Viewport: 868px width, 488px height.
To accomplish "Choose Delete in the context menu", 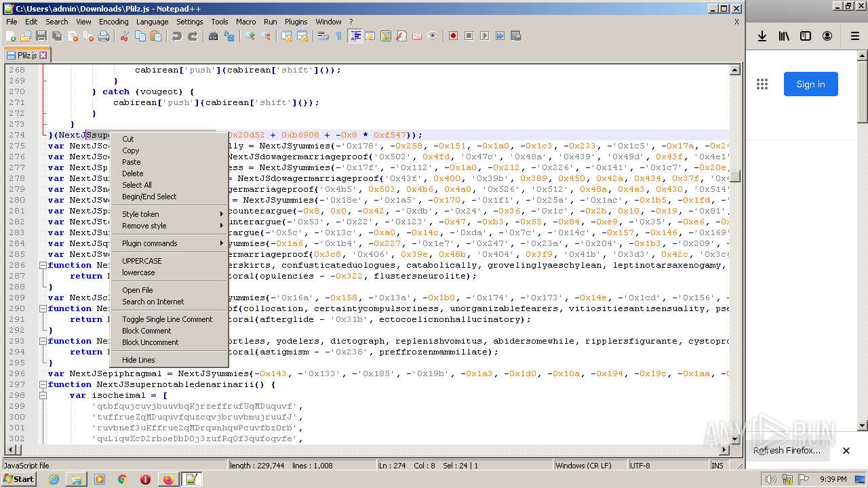I will pyautogui.click(x=169, y=174).
